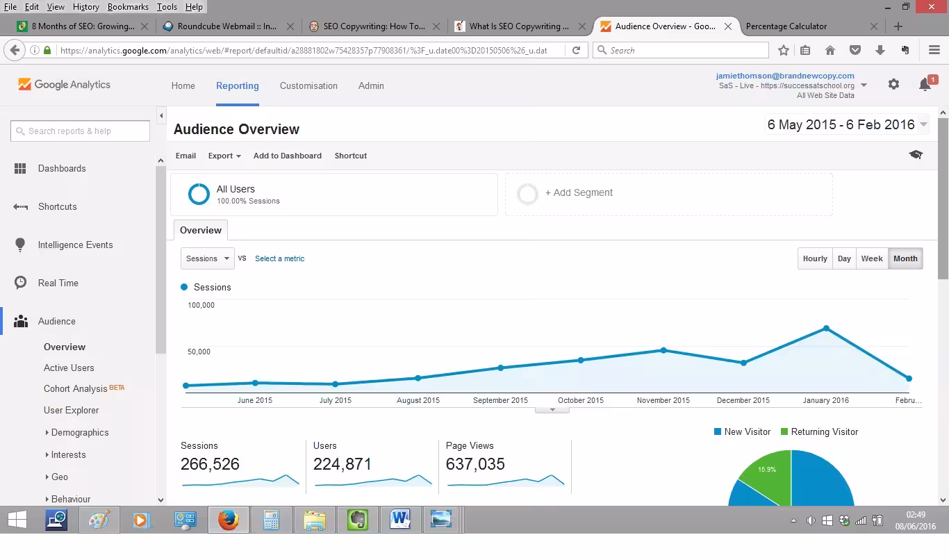Open Calculator from the taskbar
This screenshot has height=560, width=949.
(x=271, y=520)
